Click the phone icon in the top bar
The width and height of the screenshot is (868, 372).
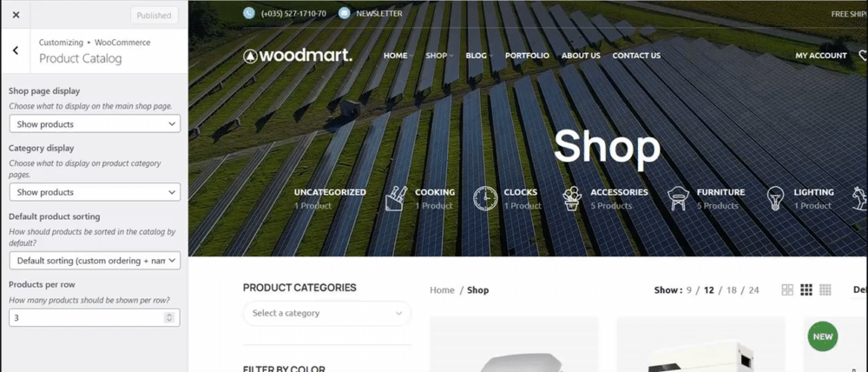click(249, 13)
